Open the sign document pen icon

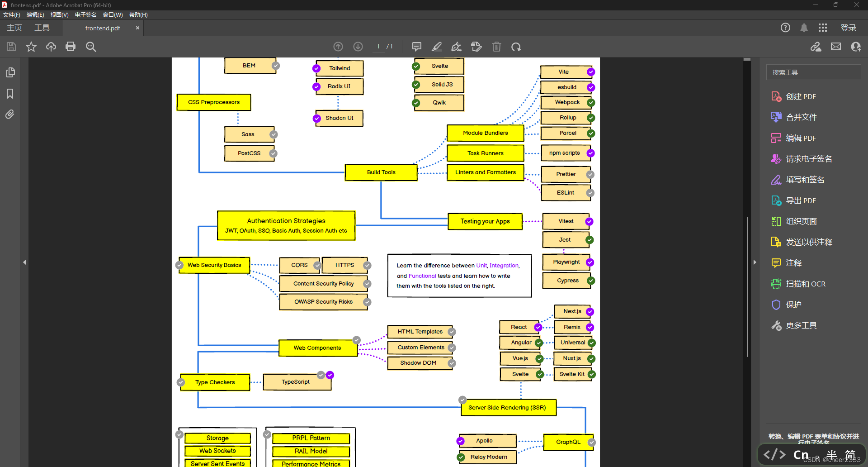(457, 47)
